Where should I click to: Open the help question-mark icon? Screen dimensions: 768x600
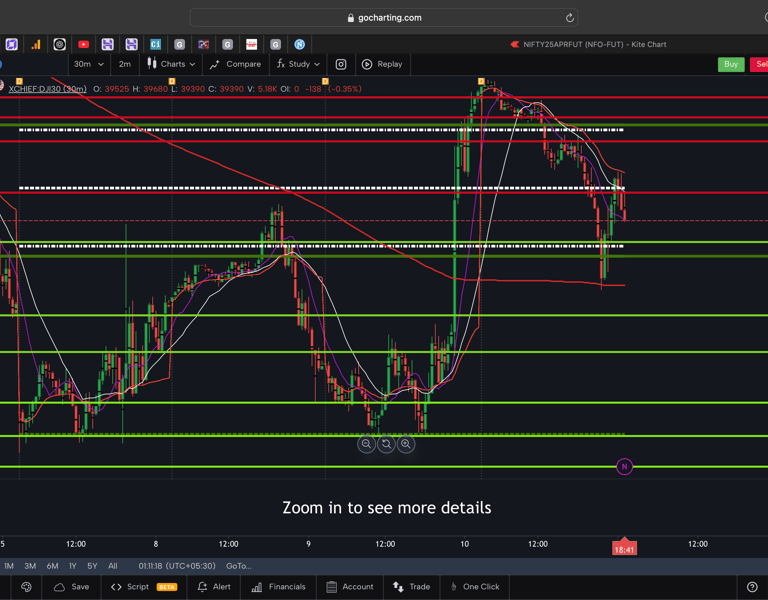[x=752, y=587]
